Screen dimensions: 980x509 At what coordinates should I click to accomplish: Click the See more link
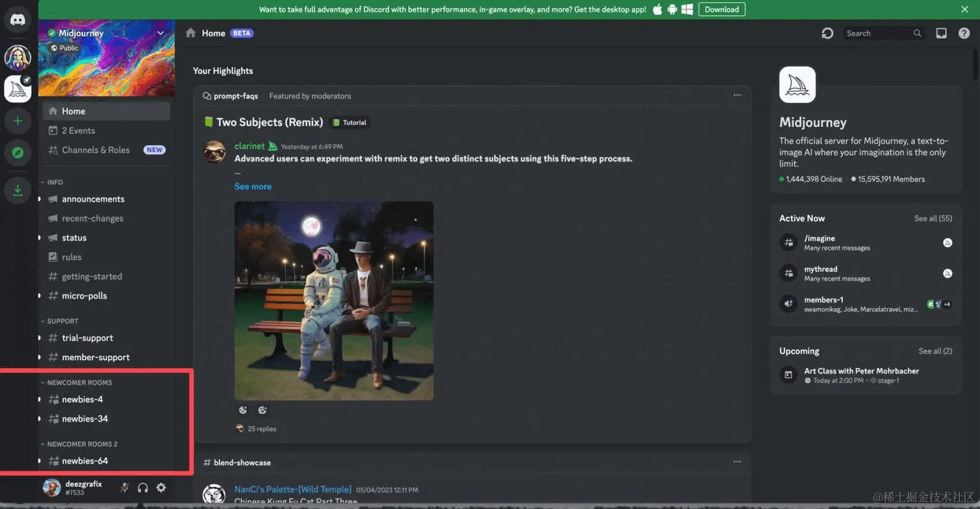[253, 186]
